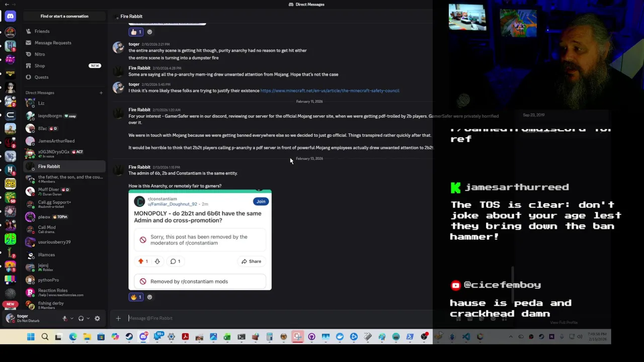
Task: Open the Quests icon
Action: [x=29, y=77]
